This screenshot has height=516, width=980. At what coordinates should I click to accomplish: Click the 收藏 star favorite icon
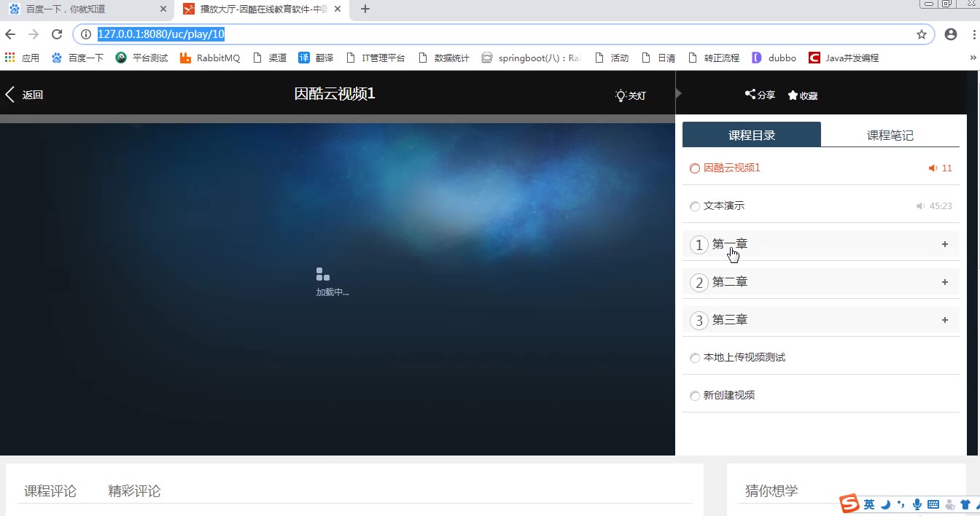[x=793, y=95]
